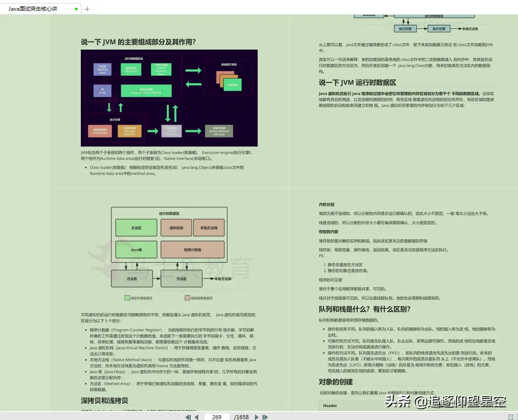Viewport: 518px width, 420px height.
Task: Click list item 2. 静态的对象还是放在堆
Action: click(346, 271)
